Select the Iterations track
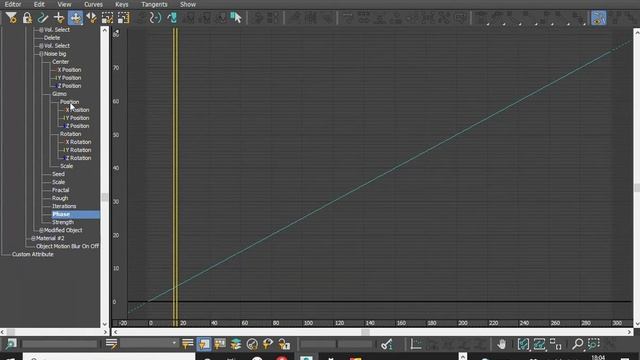The height and width of the screenshot is (360, 640). 64,206
